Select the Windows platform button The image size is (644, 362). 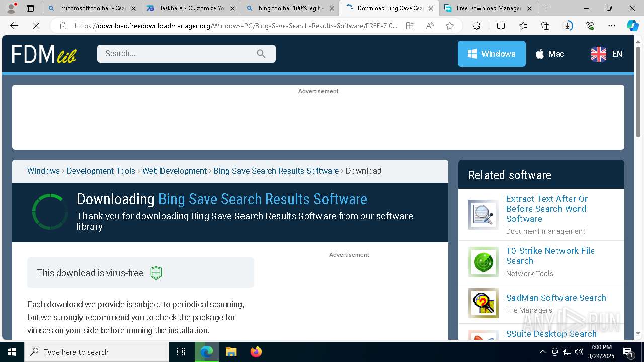pos(492,54)
